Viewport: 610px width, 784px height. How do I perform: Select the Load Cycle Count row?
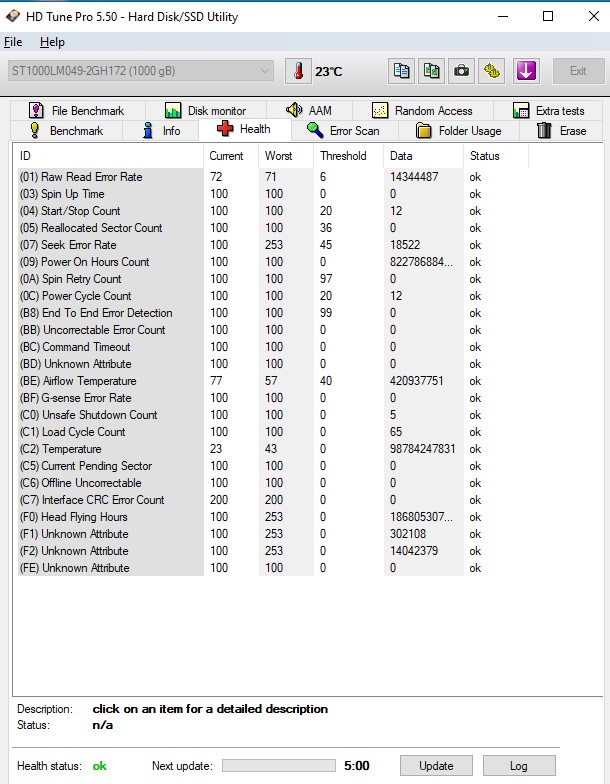(273, 432)
